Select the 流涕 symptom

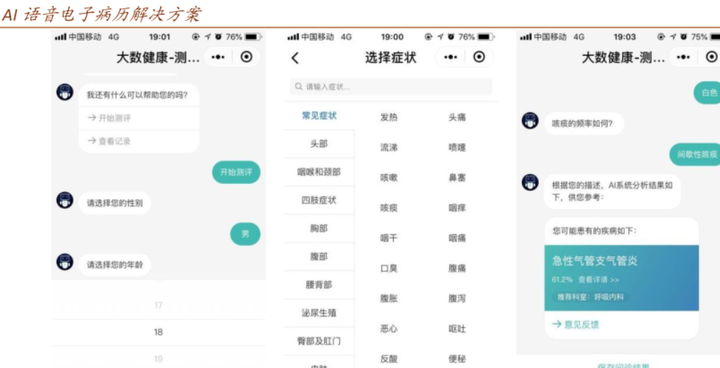click(389, 147)
